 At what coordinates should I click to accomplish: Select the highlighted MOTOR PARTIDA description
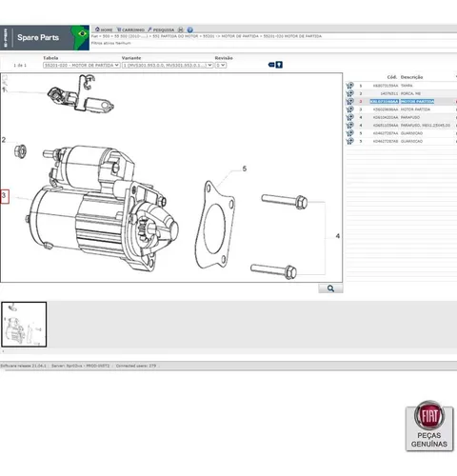click(417, 102)
